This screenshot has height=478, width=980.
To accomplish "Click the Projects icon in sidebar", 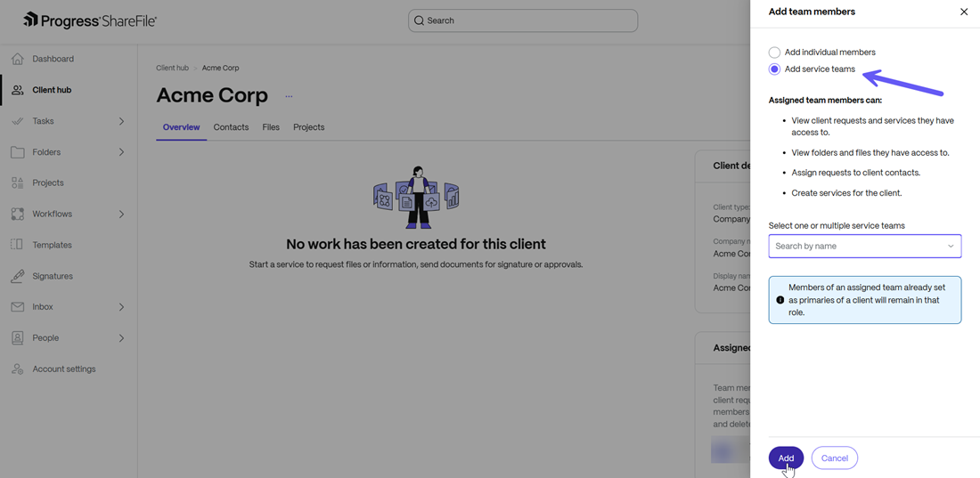I will pyautogui.click(x=17, y=182).
